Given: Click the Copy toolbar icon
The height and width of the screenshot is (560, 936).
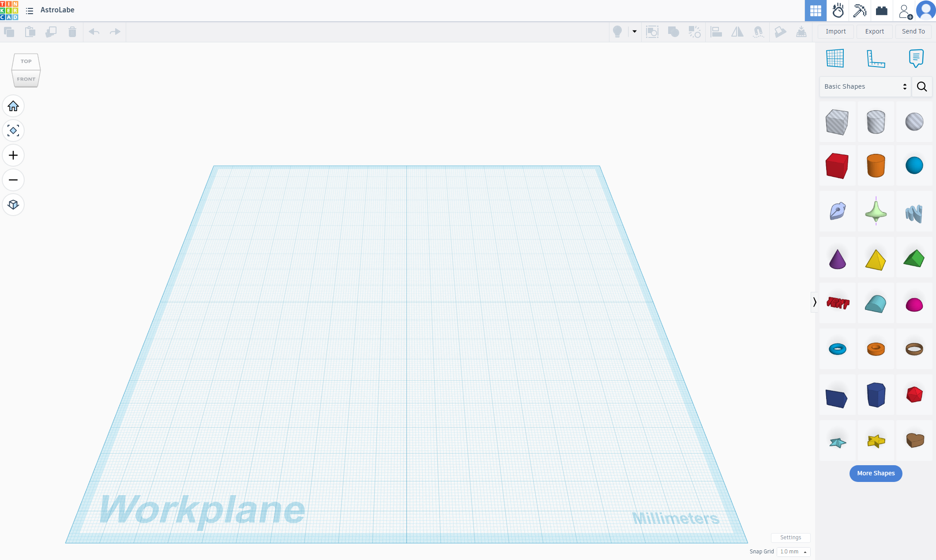Looking at the screenshot, I should [x=9, y=32].
